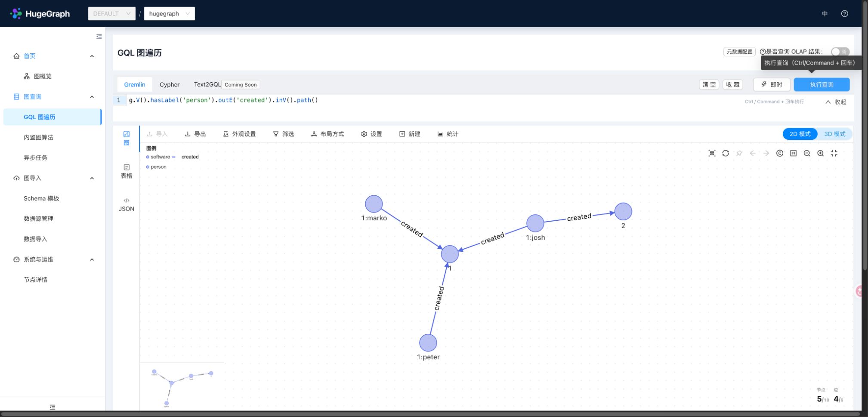
Task: Click the graph minimap thumbnail
Action: pos(182,386)
